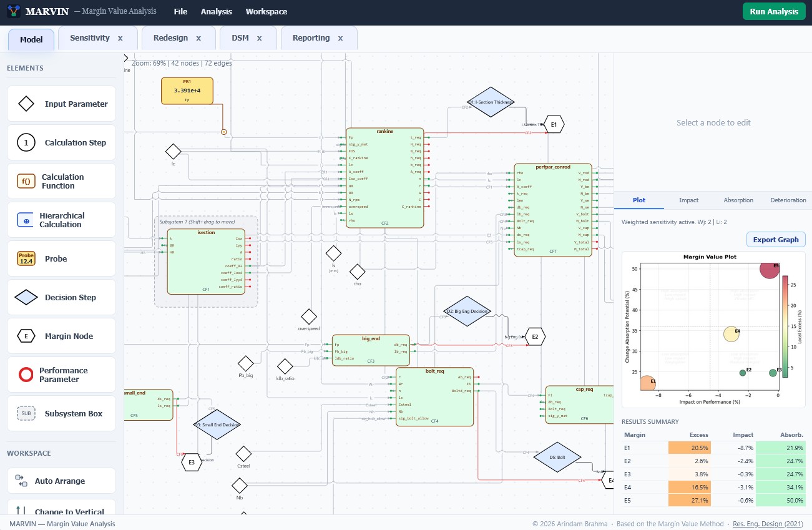This screenshot has width=812, height=530.
Task: Click the Export Graph button
Action: coord(776,240)
